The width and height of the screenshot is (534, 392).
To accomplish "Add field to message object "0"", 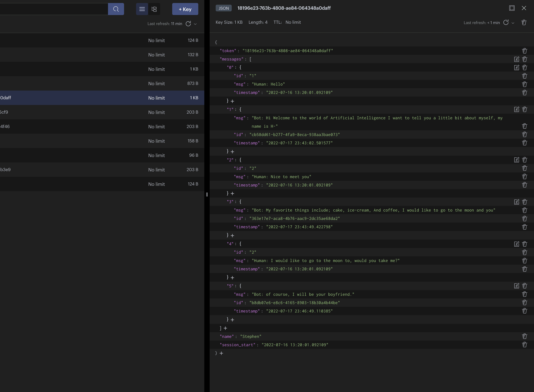I will (x=232, y=101).
